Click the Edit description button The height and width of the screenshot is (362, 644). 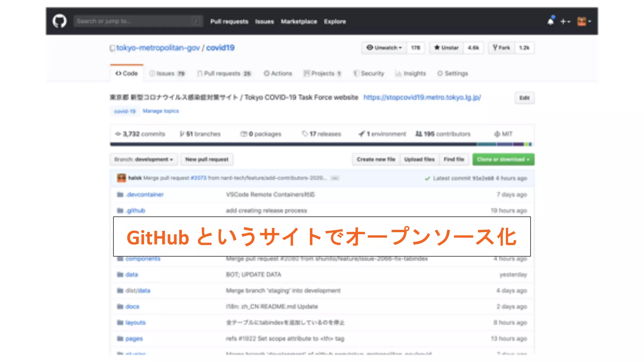(x=524, y=98)
